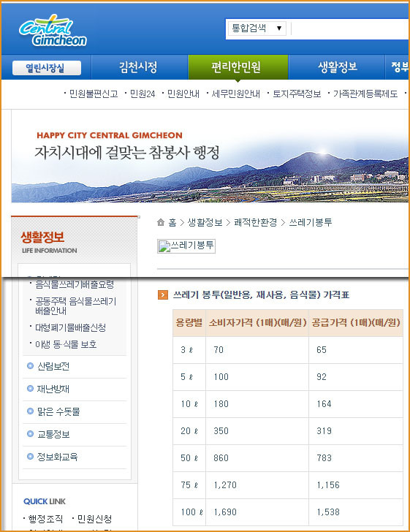Open 가족관계등록제도 submenu item

pyautogui.click(x=365, y=94)
